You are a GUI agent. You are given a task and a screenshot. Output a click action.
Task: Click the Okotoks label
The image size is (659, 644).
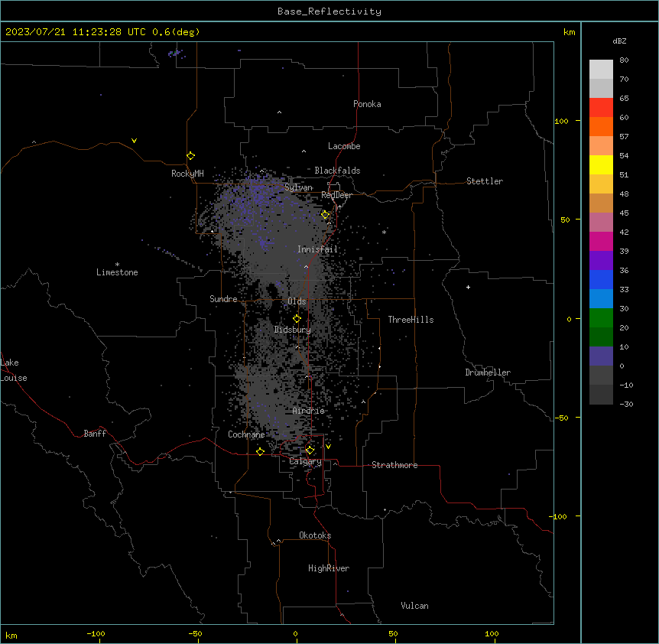[x=315, y=535]
